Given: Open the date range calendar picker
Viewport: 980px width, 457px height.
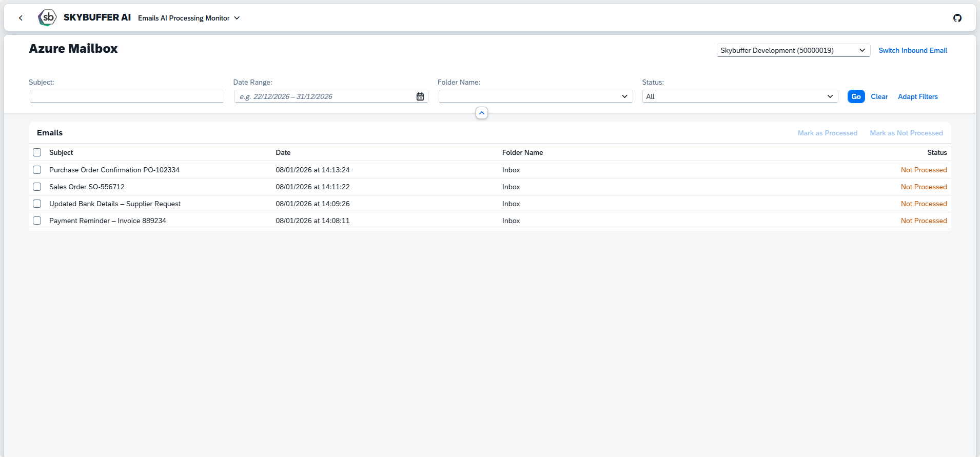Looking at the screenshot, I should pyautogui.click(x=420, y=96).
